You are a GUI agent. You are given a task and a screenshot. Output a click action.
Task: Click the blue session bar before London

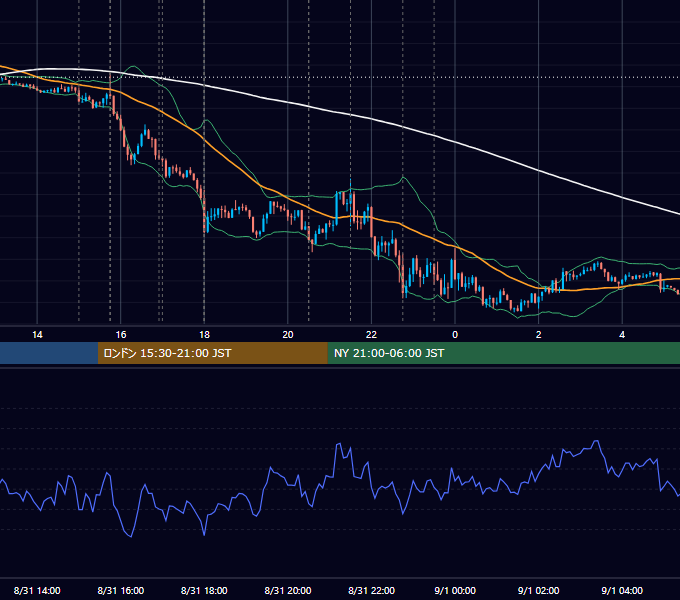point(49,353)
